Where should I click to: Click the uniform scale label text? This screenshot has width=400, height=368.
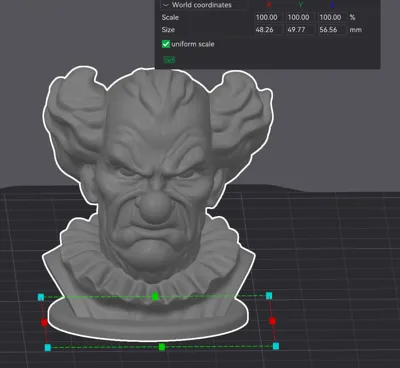pyautogui.click(x=193, y=44)
